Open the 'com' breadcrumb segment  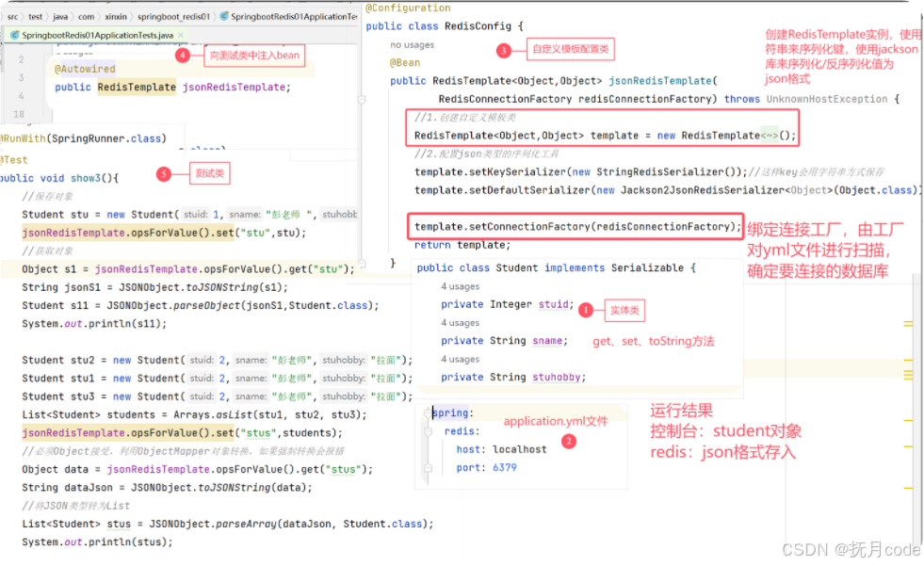click(86, 17)
